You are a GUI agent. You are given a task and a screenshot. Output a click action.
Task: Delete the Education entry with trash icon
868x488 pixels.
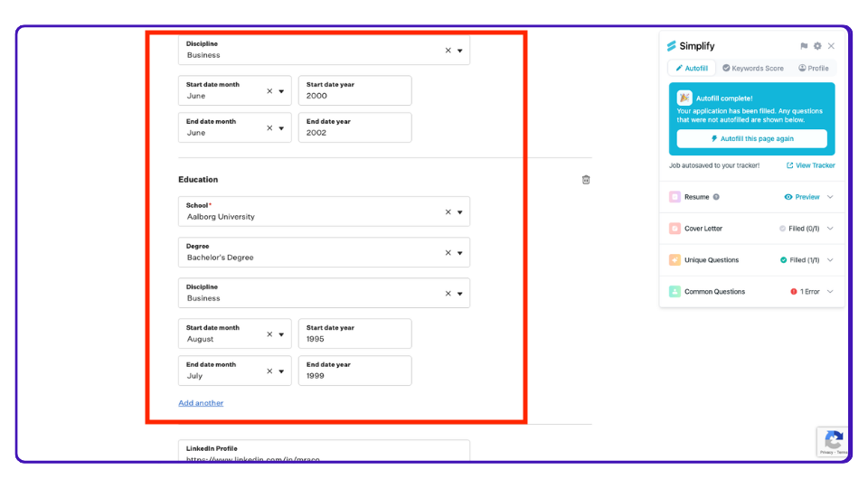coord(586,180)
